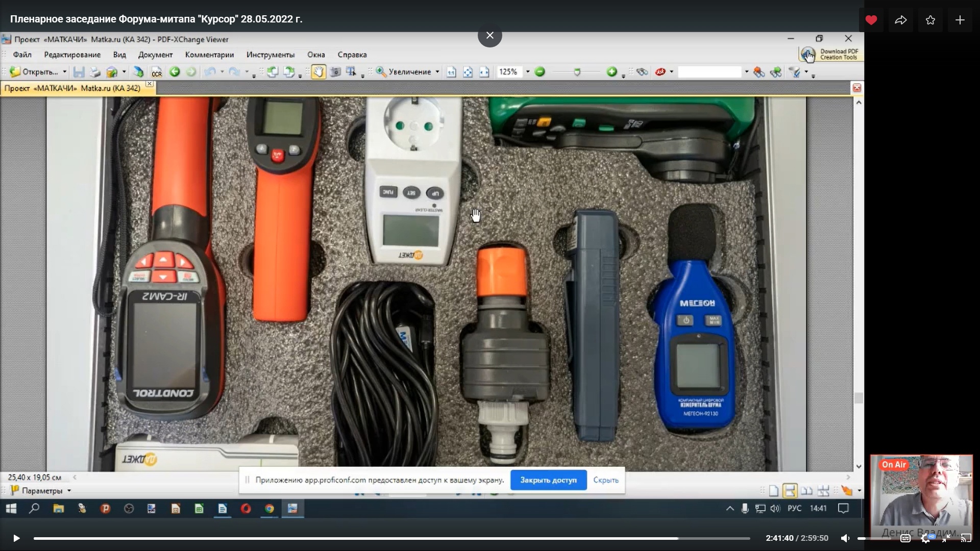Click the Print icon
The image size is (980, 551).
[95, 72]
